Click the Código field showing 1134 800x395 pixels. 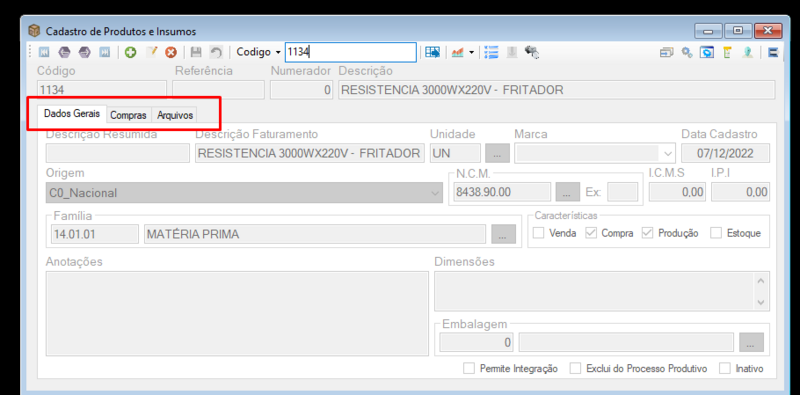[102, 90]
